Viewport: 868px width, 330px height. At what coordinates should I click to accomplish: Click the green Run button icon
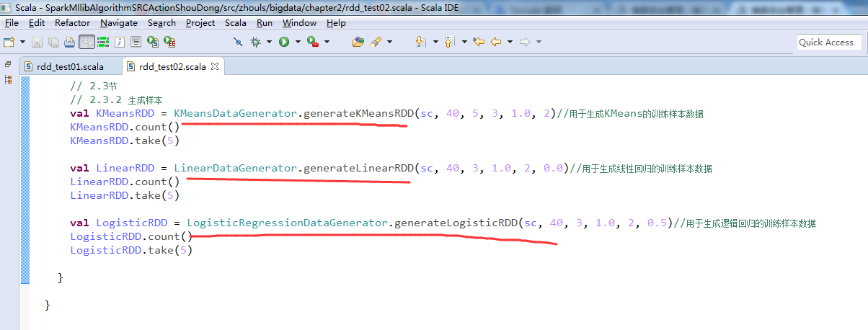(x=284, y=43)
